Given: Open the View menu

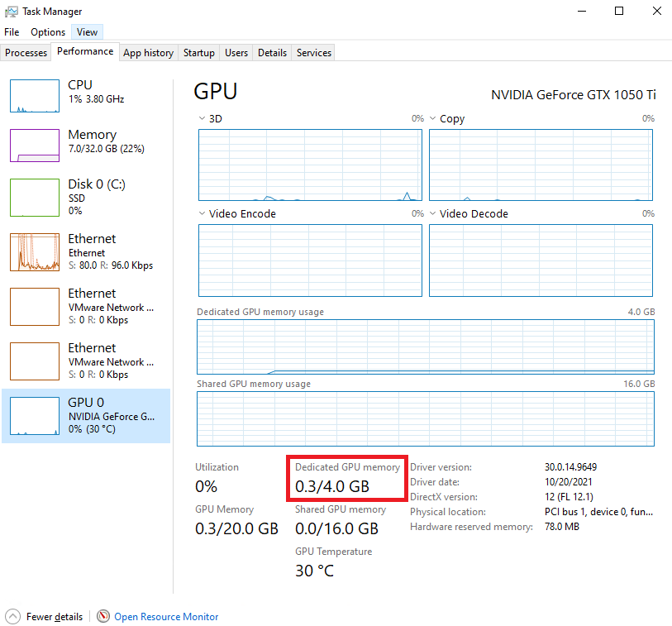Looking at the screenshot, I should coord(87,32).
